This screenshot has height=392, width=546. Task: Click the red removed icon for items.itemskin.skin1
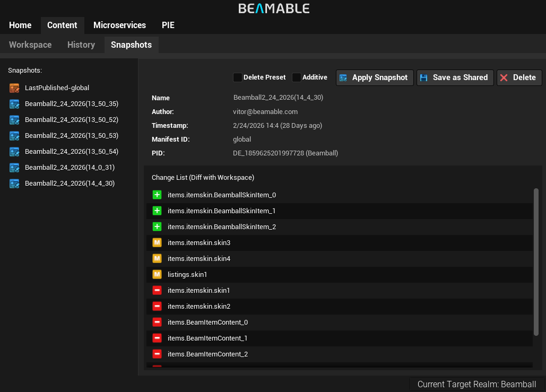point(157,291)
